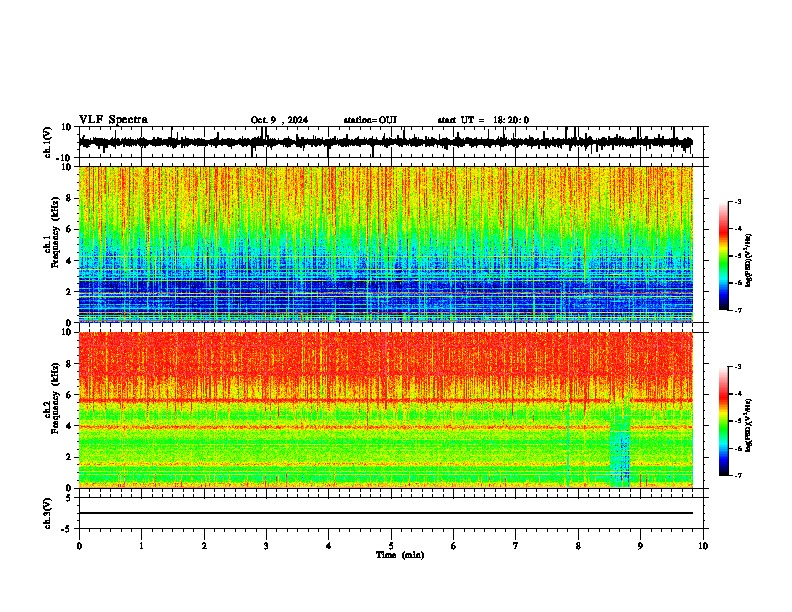Click the 'ch.3(V)' axis label
This screenshot has width=792, height=612.
click(x=48, y=513)
